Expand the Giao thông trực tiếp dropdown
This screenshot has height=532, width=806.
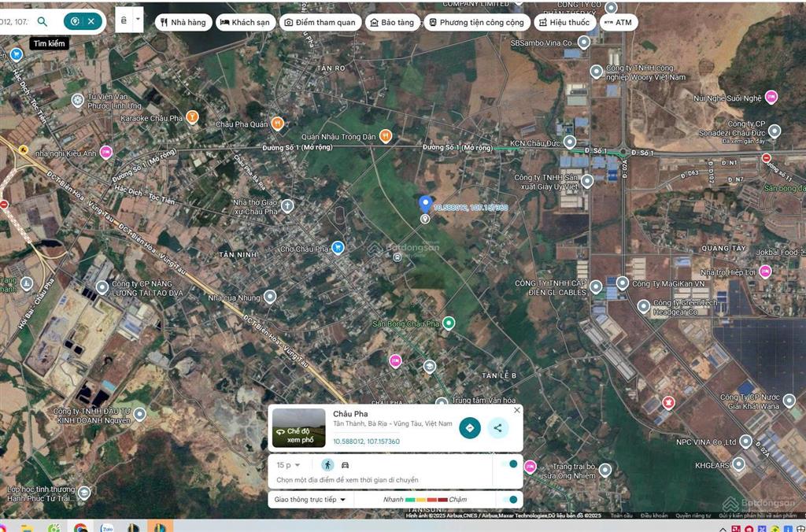[310, 500]
